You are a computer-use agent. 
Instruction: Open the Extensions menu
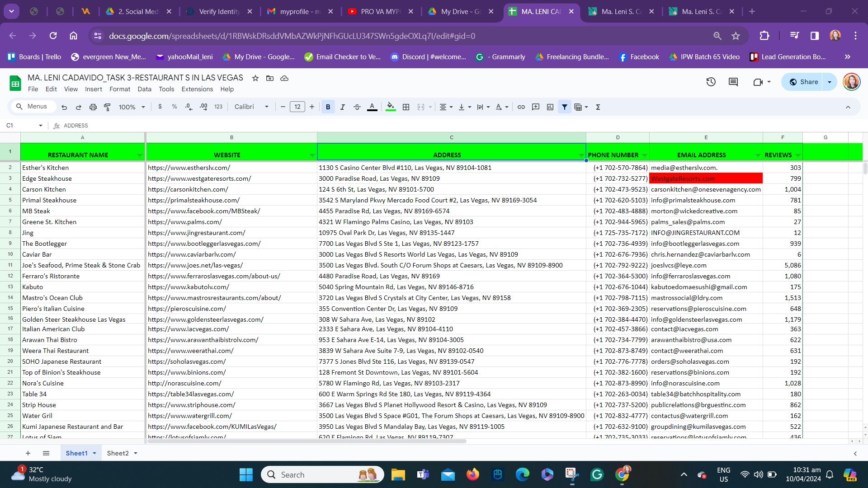click(197, 89)
